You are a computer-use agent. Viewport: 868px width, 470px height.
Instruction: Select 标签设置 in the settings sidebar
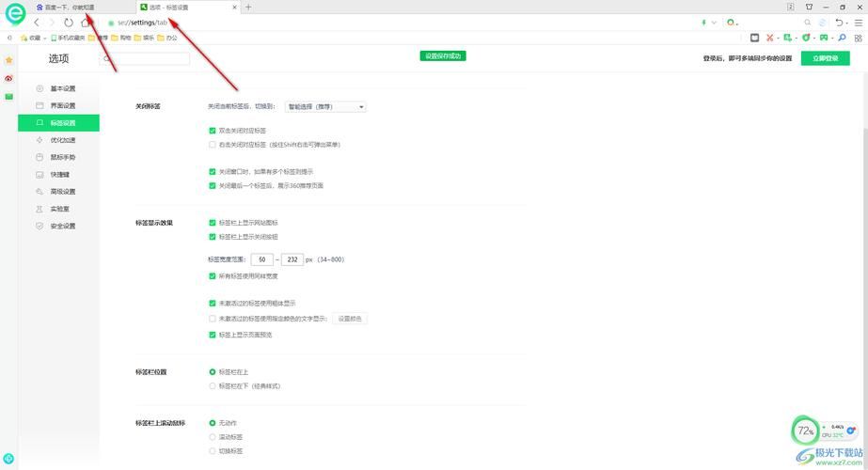pos(58,123)
